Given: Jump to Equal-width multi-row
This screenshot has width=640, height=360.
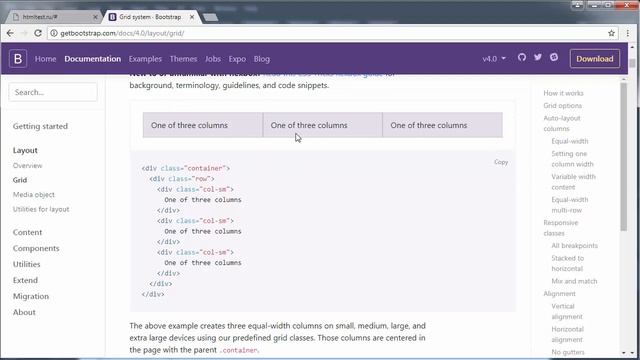Looking at the screenshot, I should click(x=570, y=205).
